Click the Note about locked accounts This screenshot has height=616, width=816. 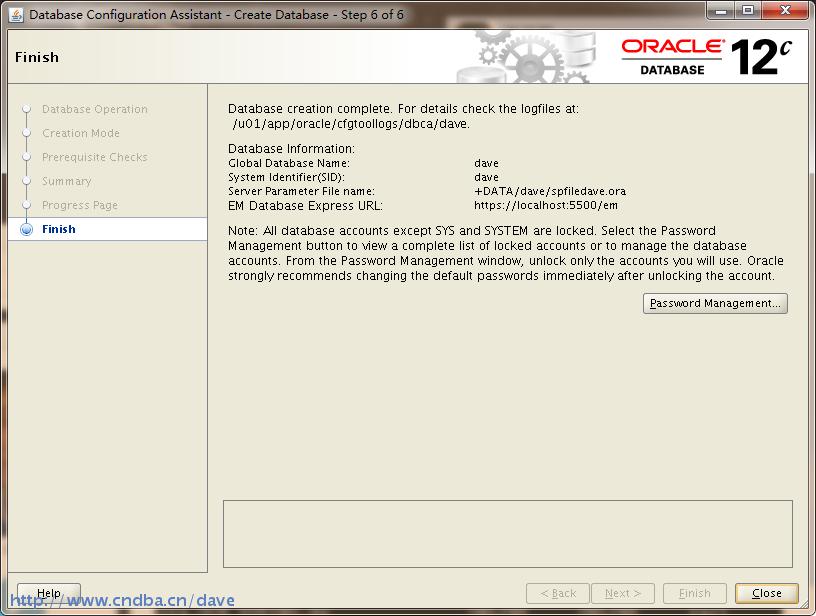pyautogui.click(x=506, y=253)
